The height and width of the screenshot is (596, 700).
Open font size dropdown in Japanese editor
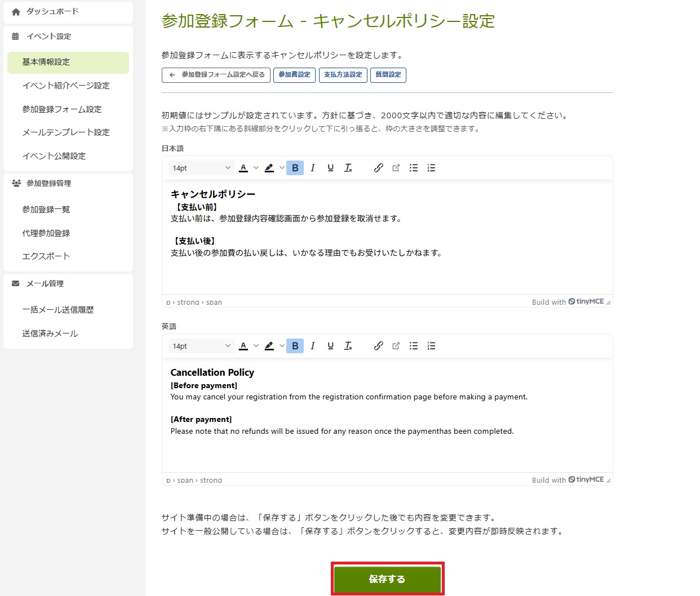coord(201,168)
